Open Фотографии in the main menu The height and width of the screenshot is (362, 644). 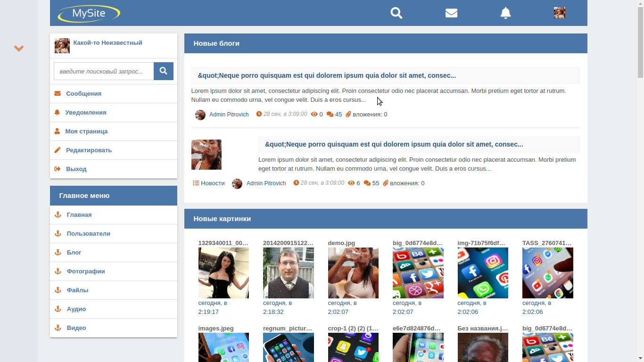(x=114, y=271)
